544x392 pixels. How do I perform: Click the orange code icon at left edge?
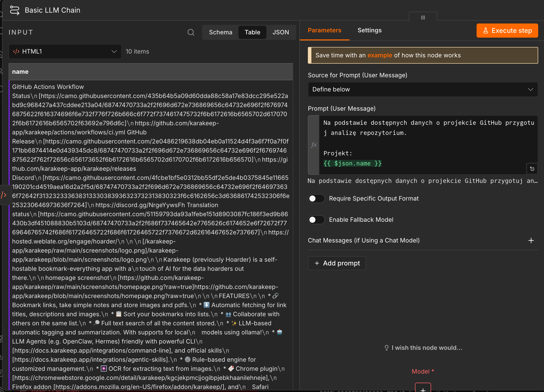4,195
